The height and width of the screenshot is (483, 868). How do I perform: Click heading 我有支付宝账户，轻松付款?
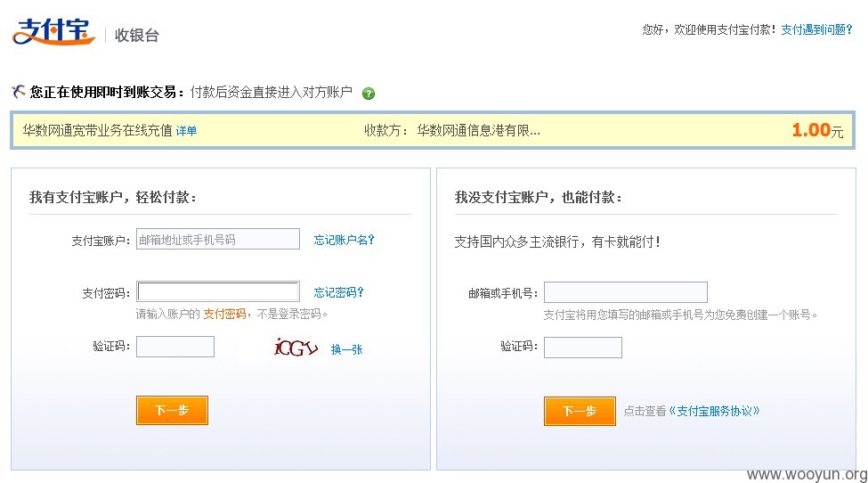[113, 197]
